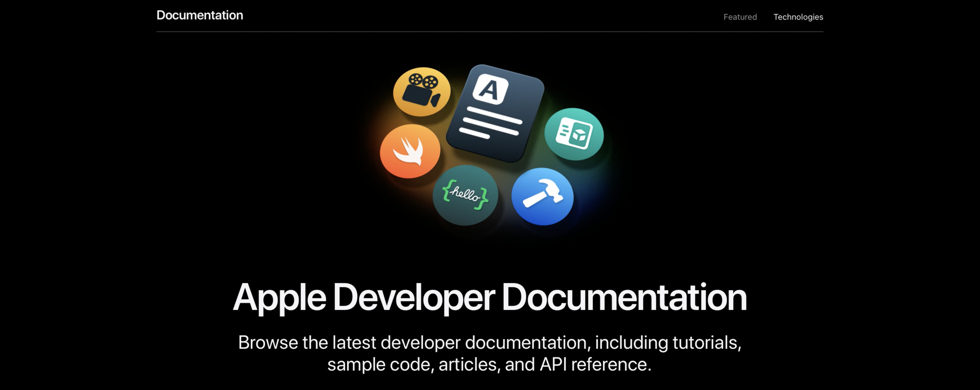This screenshot has width=980, height=390.
Task: Click the orange Swift bird icon
Action: click(410, 151)
